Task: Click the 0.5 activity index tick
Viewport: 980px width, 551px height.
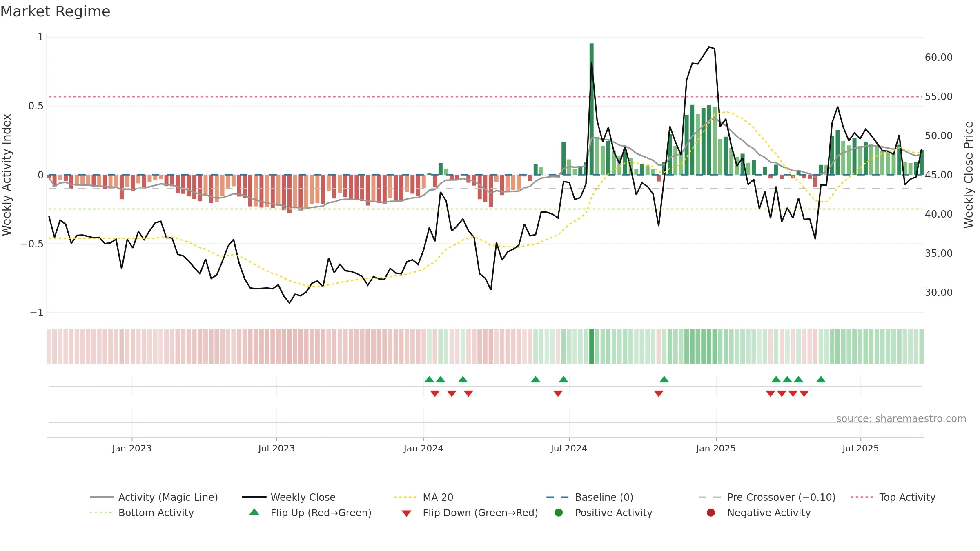Action: tap(36, 106)
